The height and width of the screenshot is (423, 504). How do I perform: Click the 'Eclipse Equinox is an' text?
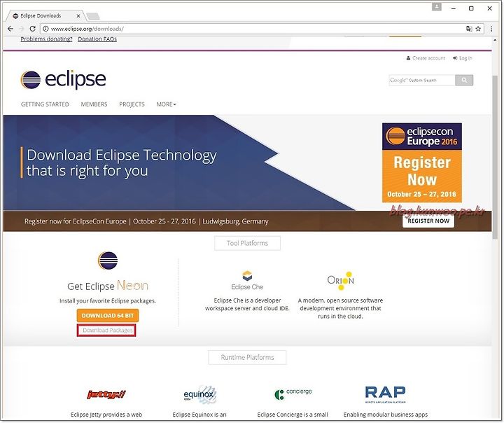[199, 415]
